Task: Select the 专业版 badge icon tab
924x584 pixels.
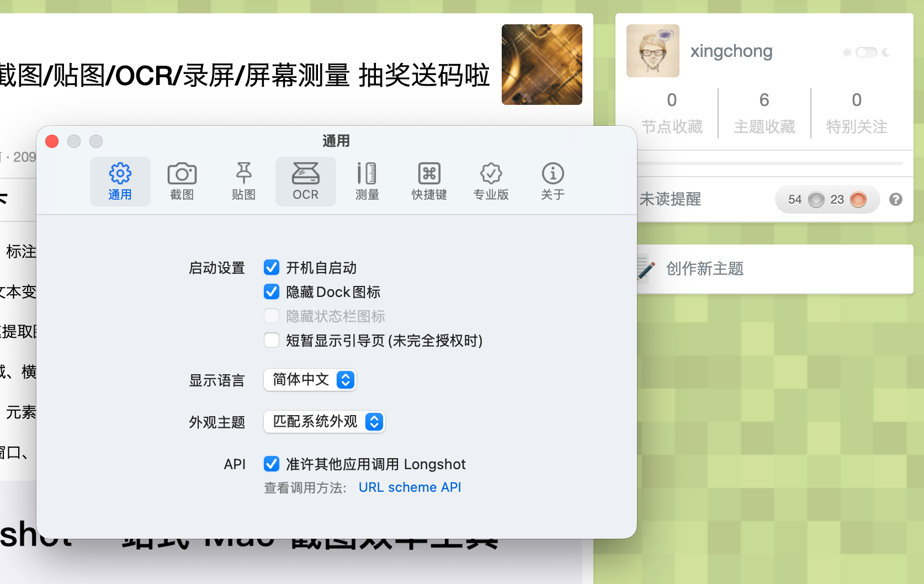Action: click(x=491, y=182)
